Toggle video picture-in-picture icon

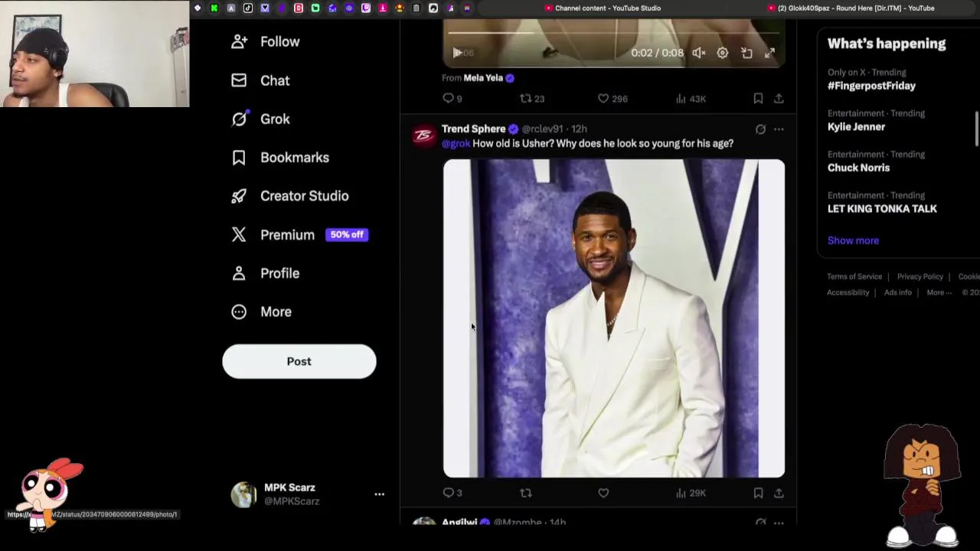746,53
